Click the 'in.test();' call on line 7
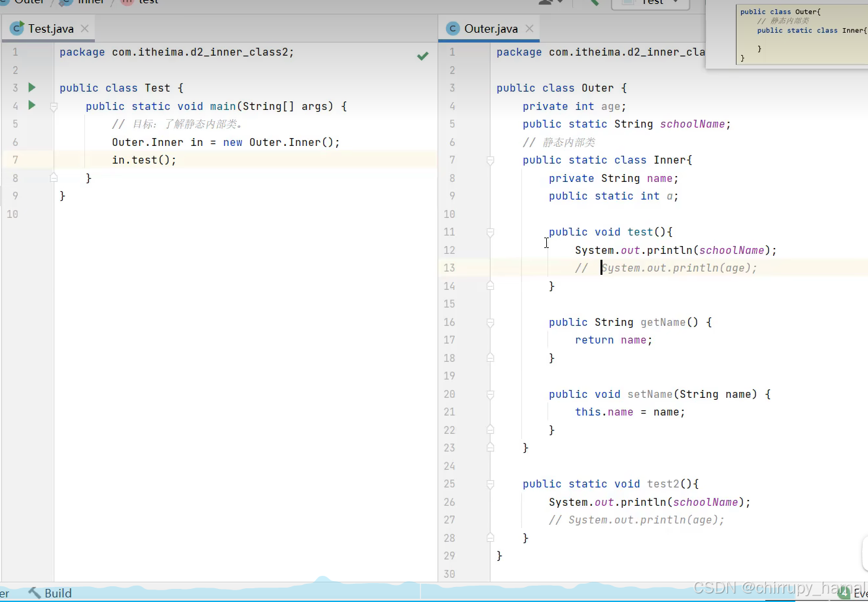 [144, 160]
